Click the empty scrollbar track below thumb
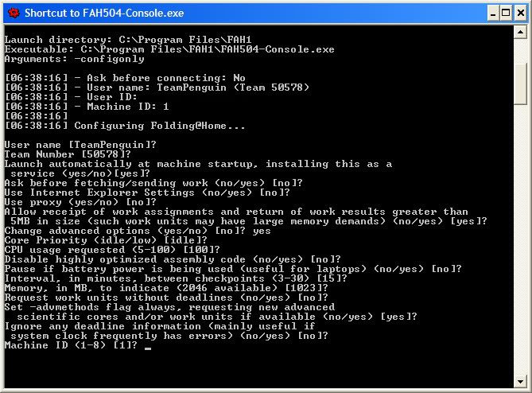532x393 pixels. pyautogui.click(x=520, y=238)
